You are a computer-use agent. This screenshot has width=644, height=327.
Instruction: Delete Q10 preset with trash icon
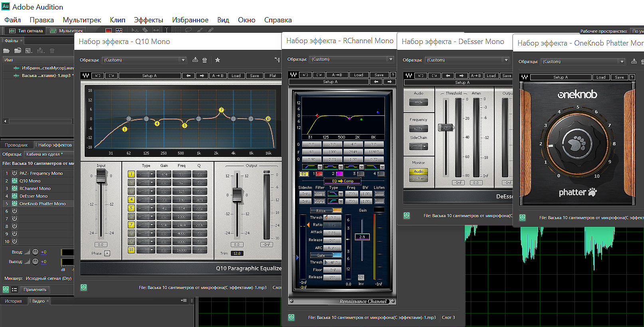click(205, 60)
